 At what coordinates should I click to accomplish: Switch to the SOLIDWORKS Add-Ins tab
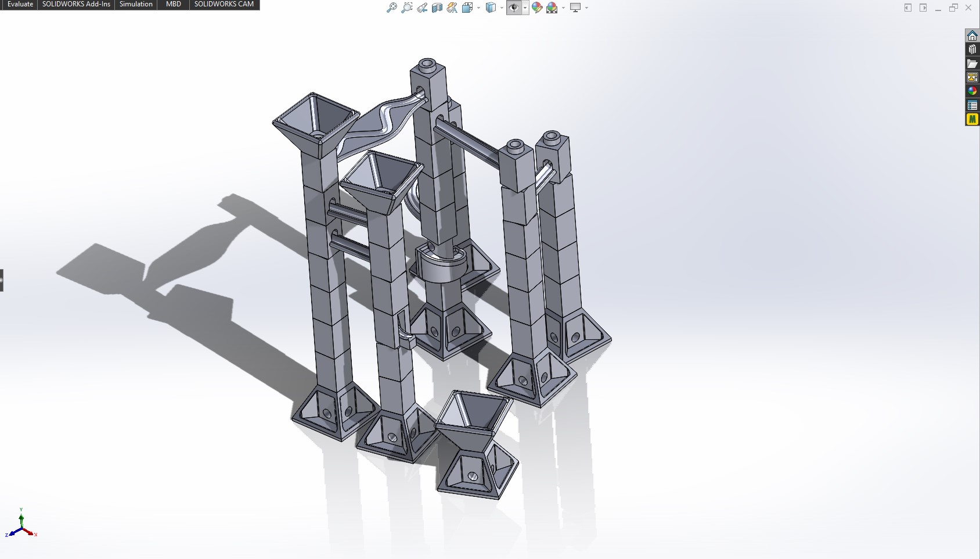coord(76,4)
